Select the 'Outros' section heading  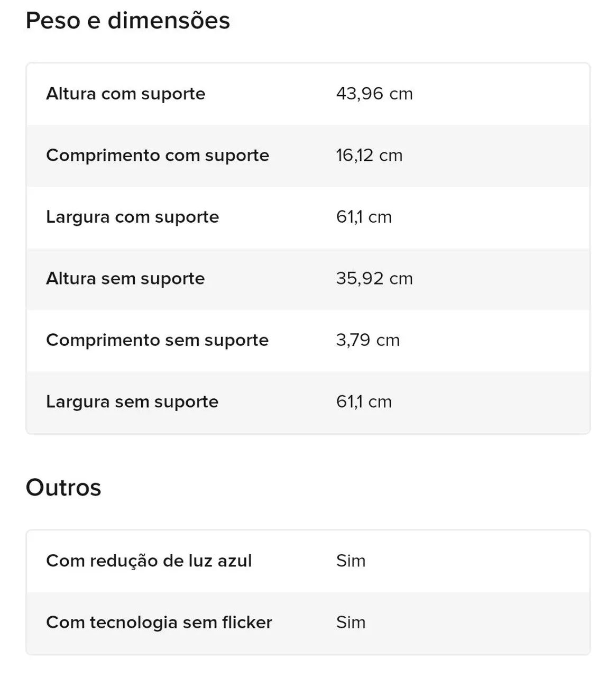tap(63, 488)
